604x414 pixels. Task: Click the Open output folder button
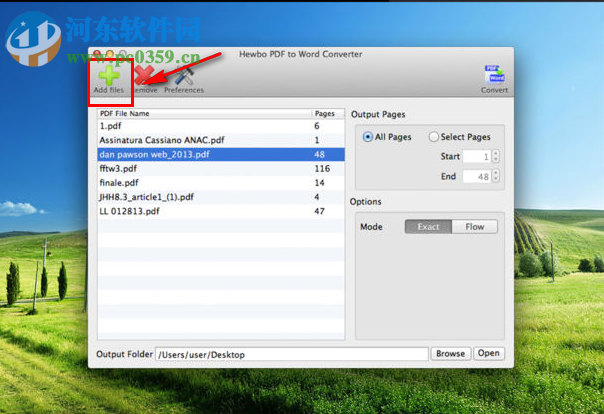[488, 353]
